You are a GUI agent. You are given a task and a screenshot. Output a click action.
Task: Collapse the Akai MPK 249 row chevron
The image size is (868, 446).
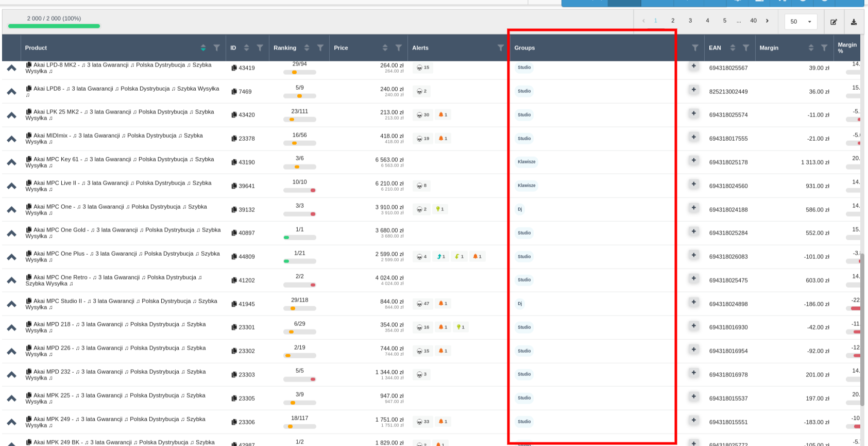click(11, 422)
